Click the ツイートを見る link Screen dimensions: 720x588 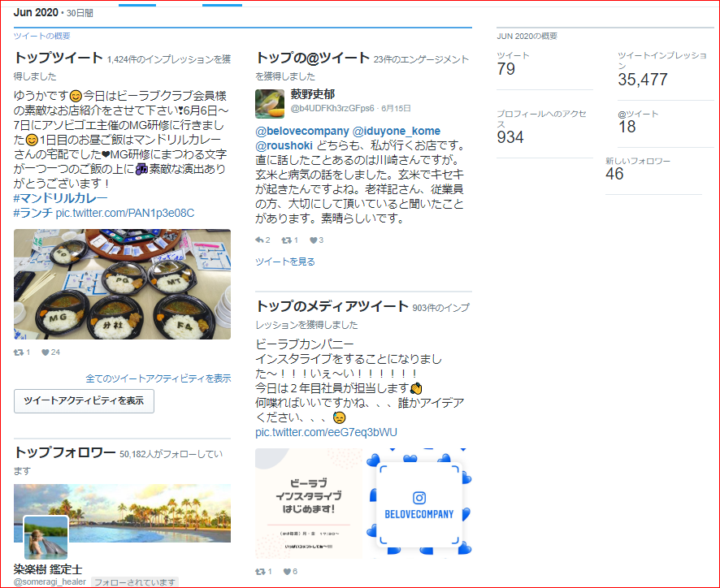point(285,262)
